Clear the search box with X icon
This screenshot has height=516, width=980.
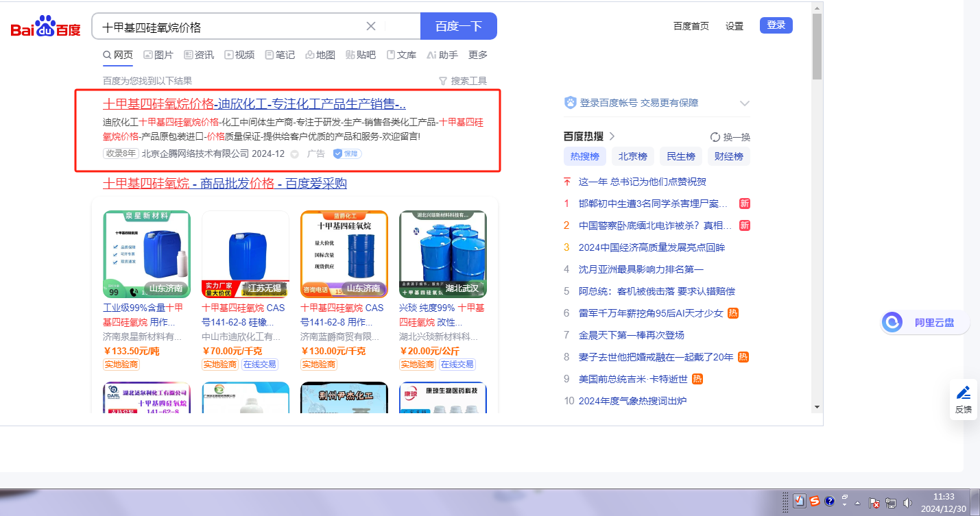point(371,27)
